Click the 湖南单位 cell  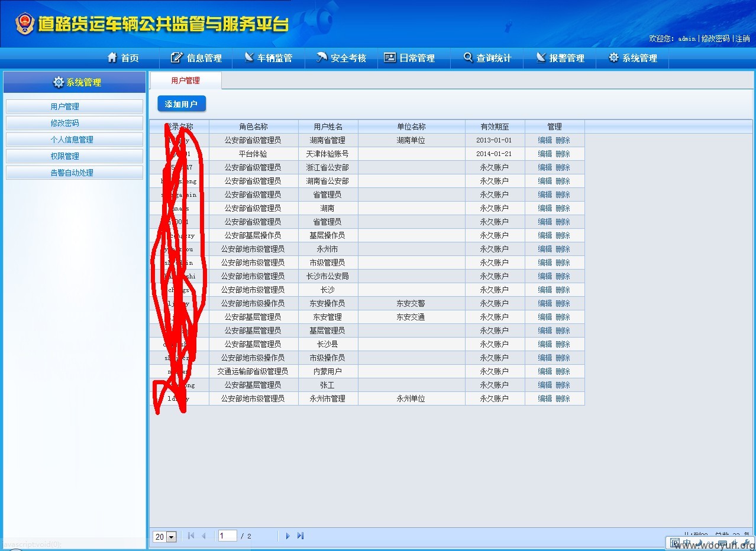[x=411, y=140]
